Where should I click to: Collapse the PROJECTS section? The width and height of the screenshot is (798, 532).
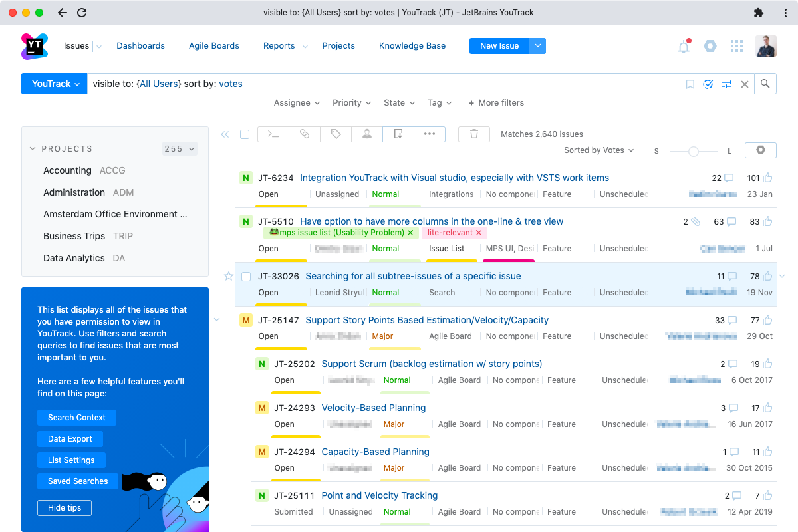(x=33, y=149)
